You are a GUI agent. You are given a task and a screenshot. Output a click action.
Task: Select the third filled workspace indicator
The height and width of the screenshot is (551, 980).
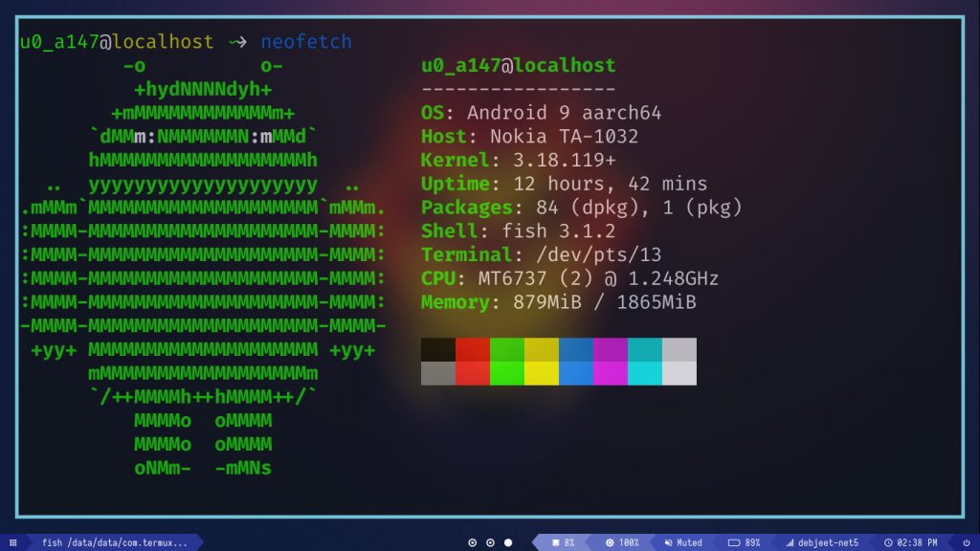coord(508,543)
